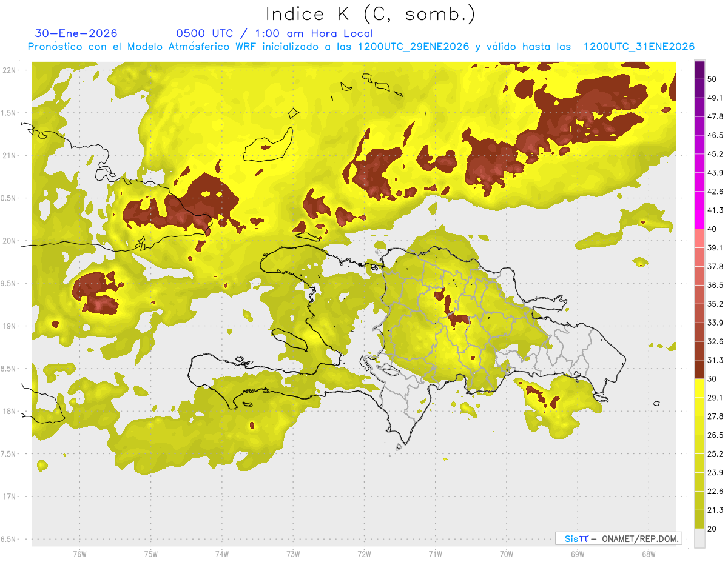The height and width of the screenshot is (562, 728).
Task: Select the colorbar value 32.6
Action: point(715,341)
